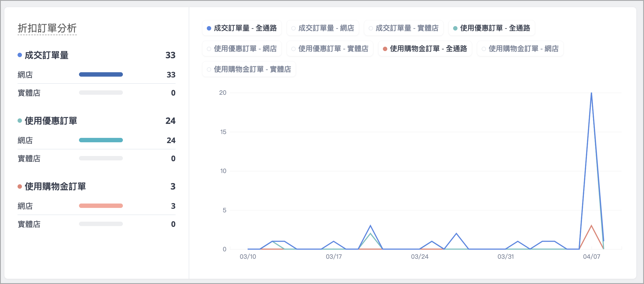Toggle 使用購物金訂單 - 實體店 legend series

(x=249, y=69)
